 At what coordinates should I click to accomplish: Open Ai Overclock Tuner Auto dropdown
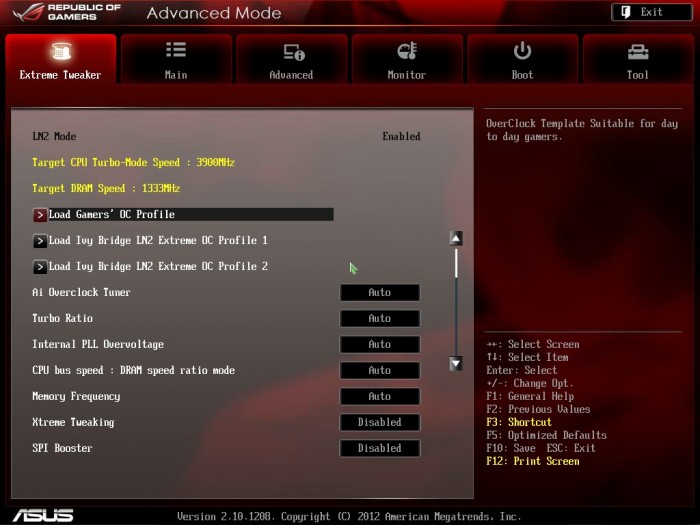[379, 292]
